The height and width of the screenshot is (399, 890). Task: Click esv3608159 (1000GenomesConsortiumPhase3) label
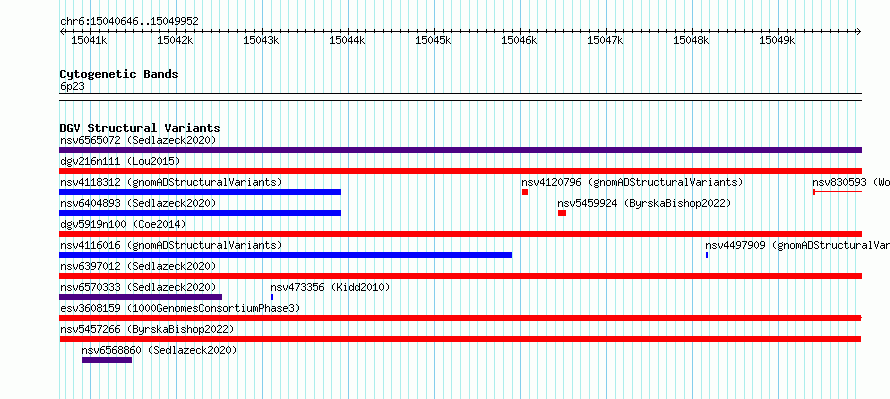coord(180,308)
